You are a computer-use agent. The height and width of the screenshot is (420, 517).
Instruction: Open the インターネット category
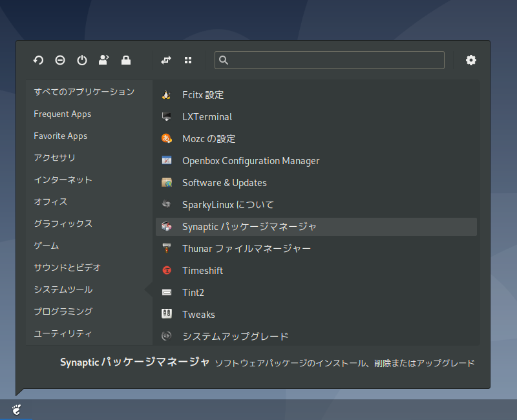pos(63,180)
